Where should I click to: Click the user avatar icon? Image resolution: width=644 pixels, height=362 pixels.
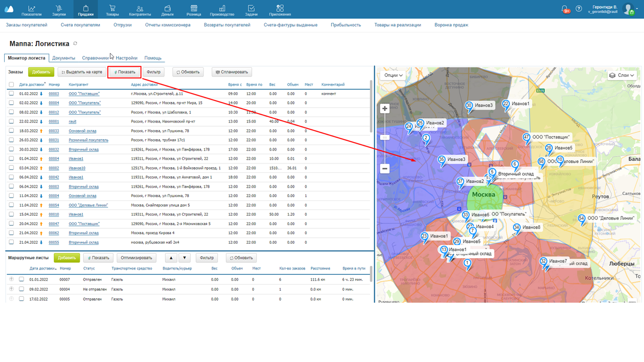click(x=628, y=9)
